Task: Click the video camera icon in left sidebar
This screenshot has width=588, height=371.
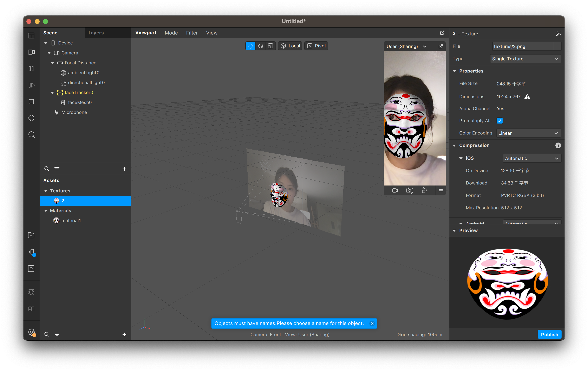Action: tap(31, 52)
